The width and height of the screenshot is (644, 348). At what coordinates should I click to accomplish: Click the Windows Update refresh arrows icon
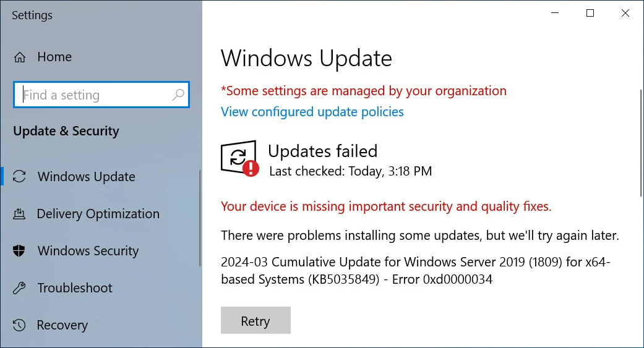19,176
